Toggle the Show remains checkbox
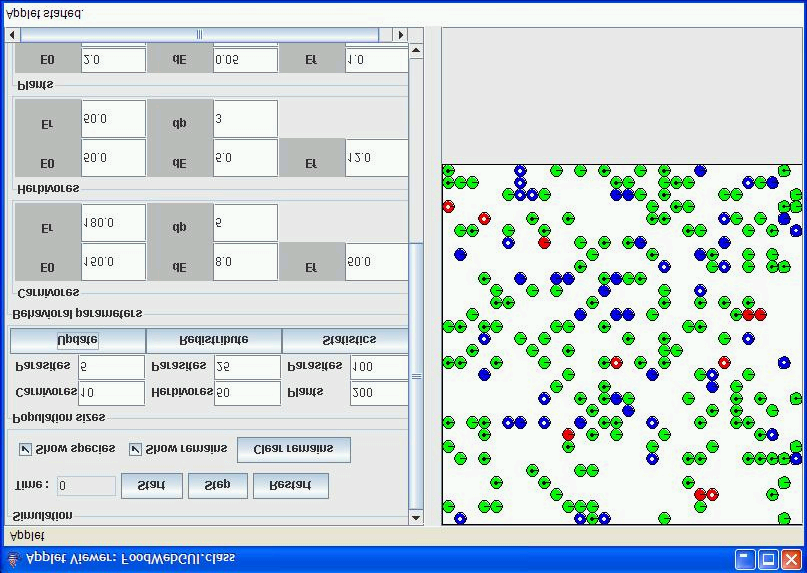This screenshot has height=573, width=807. (135, 449)
